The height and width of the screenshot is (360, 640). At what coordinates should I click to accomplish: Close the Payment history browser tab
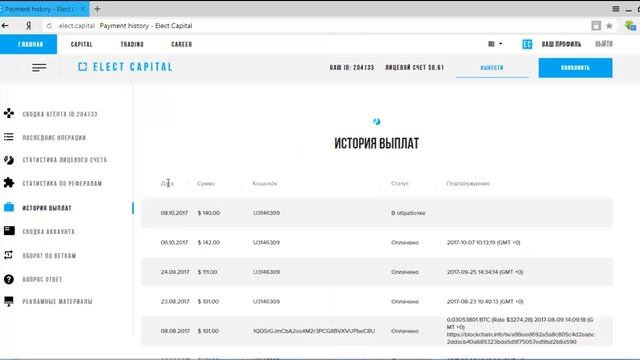coord(83,9)
